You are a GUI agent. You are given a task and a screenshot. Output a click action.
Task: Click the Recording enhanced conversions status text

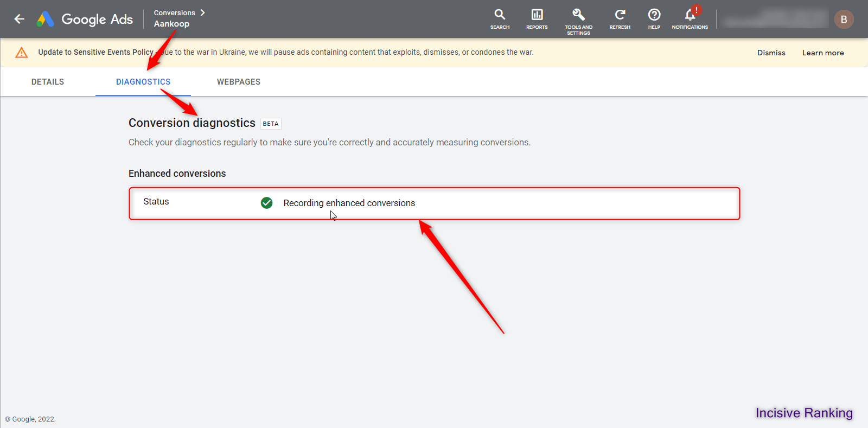click(349, 203)
